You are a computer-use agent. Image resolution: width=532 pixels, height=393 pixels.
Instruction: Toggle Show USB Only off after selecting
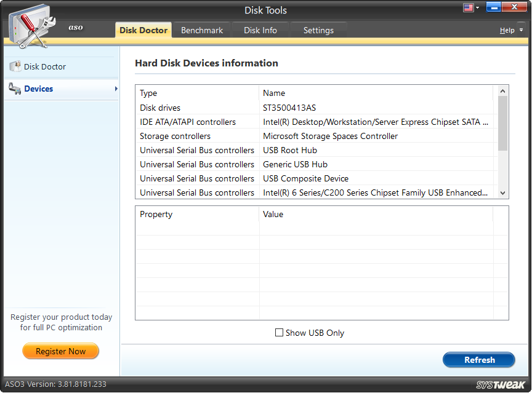(279, 332)
